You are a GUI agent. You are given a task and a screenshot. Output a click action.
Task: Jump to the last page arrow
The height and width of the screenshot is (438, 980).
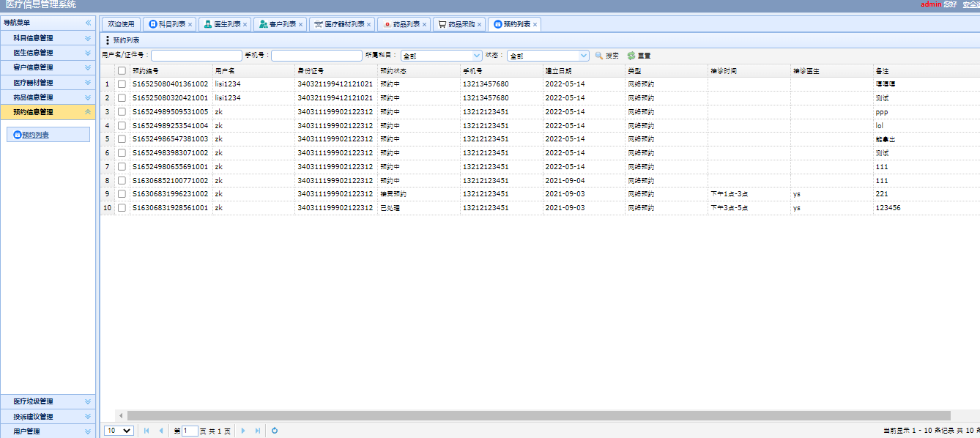(257, 431)
